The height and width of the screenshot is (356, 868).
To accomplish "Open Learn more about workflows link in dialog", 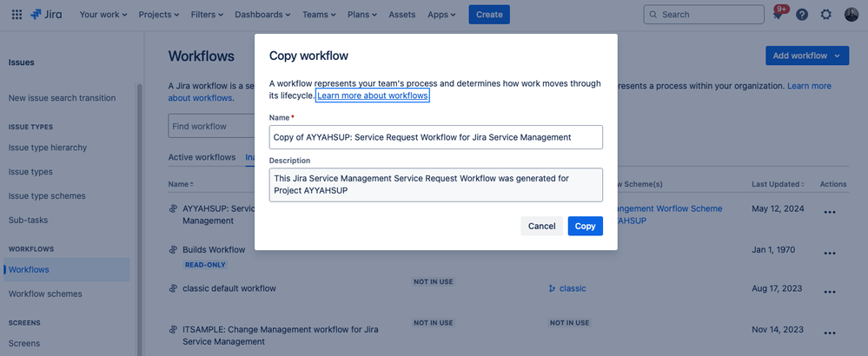I will click(x=373, y=96).
